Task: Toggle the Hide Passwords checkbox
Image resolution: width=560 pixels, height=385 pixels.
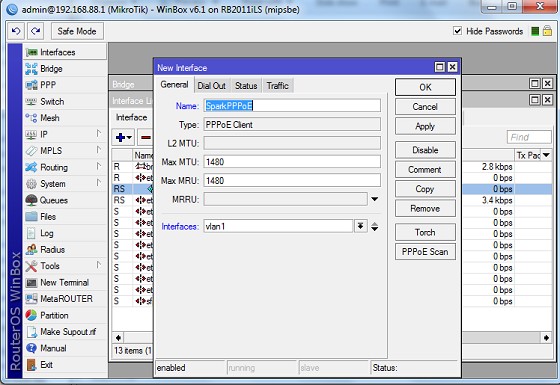Action: click(458, 31)
